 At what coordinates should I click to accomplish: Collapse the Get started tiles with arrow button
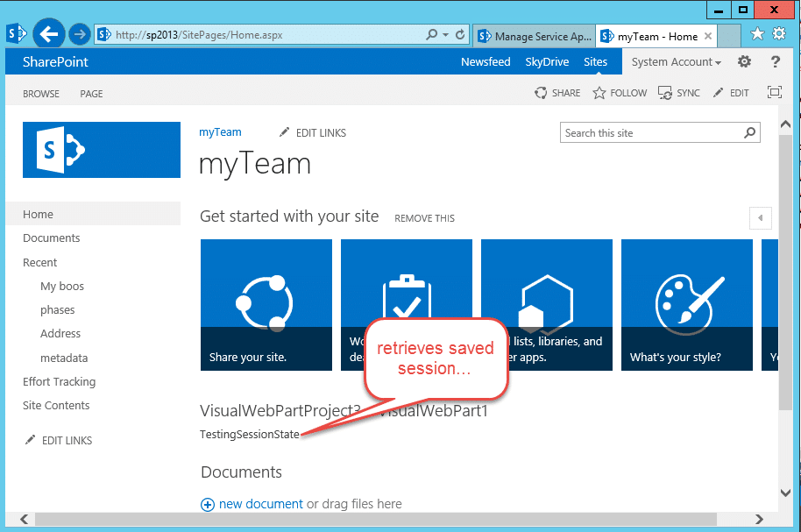[760, 218]
